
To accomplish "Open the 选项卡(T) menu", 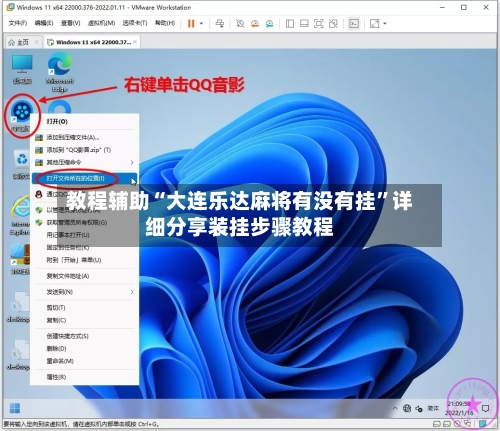I will tap(135, 23).
